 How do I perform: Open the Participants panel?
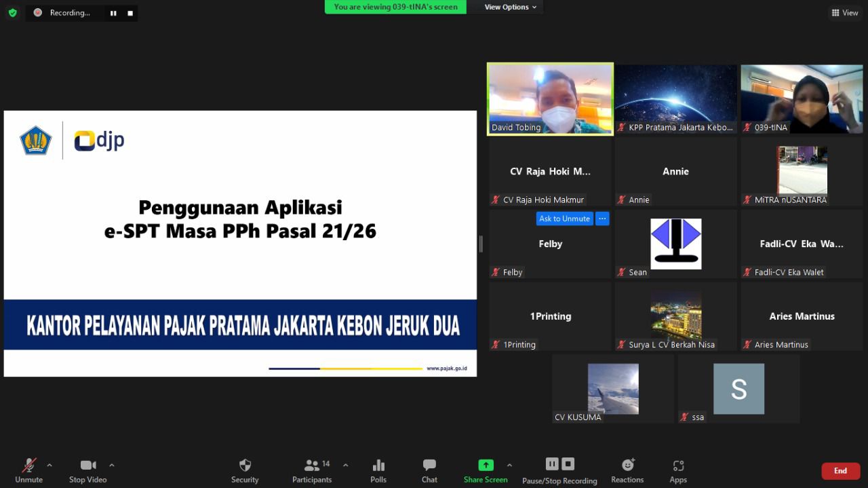click(312, 466)
